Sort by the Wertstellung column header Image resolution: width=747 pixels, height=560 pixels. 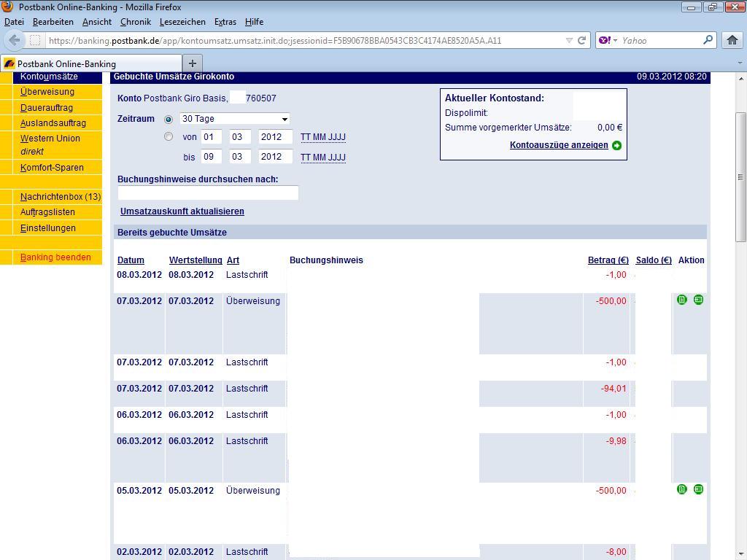[196, 260]
